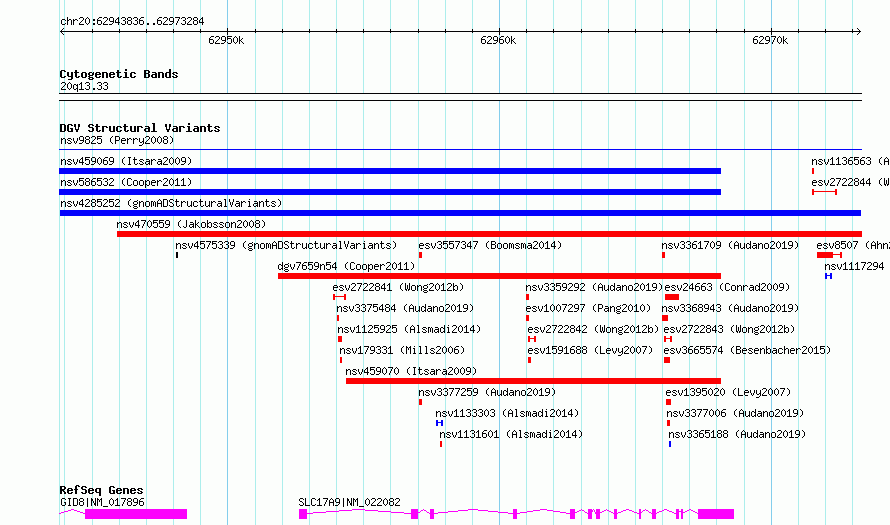Open nsv3359292 (Audano2019) label
This screenshot has width=890, height=525.
coord(594,287)
